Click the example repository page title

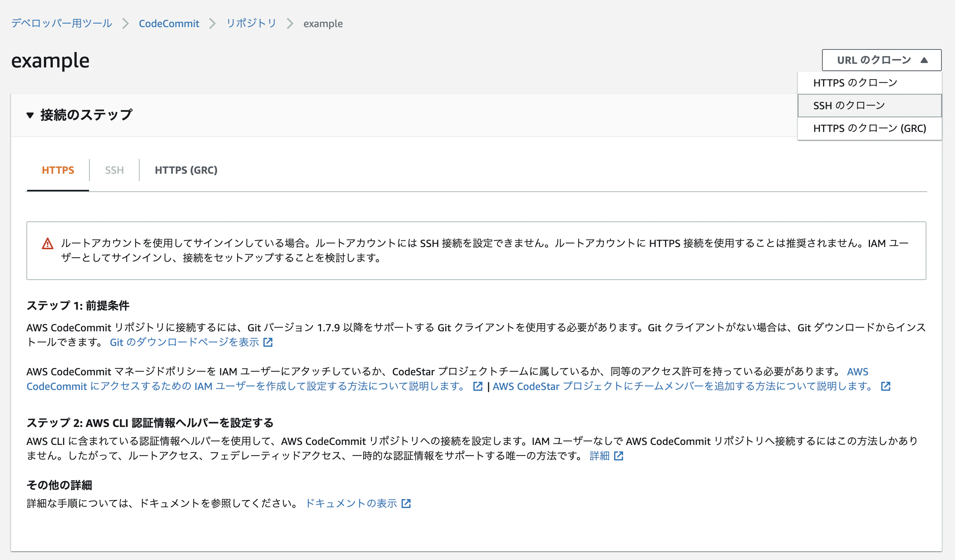(x=51, y=60)
